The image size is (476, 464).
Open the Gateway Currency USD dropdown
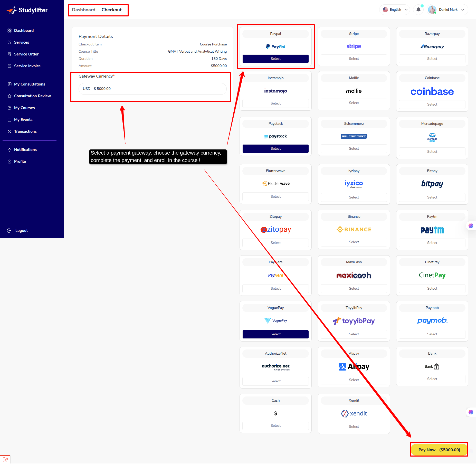tap(153, 89)
